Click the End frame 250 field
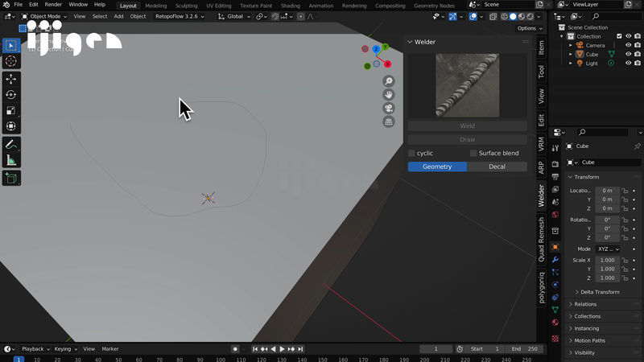644x362 pixels. click(x=525, y=349)
